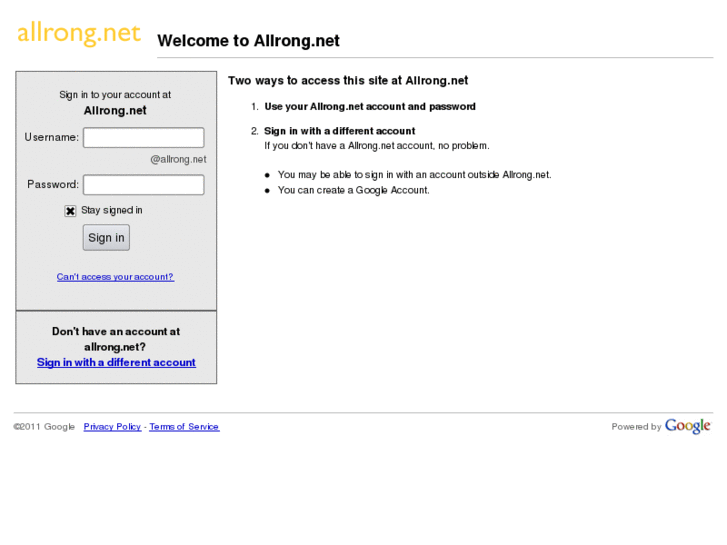Click 'You may be able to sign in' bullet

[415, 175]
